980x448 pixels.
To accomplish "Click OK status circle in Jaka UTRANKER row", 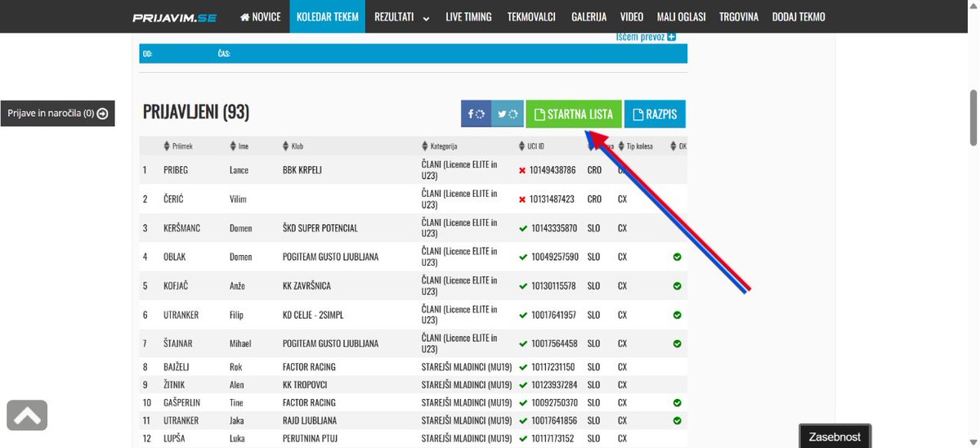I will coord(678,421).
